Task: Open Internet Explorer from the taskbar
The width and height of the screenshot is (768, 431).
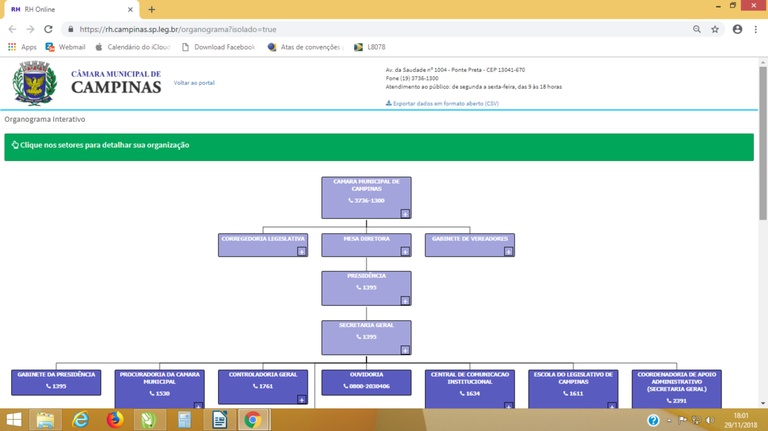Action: point(80,420)
